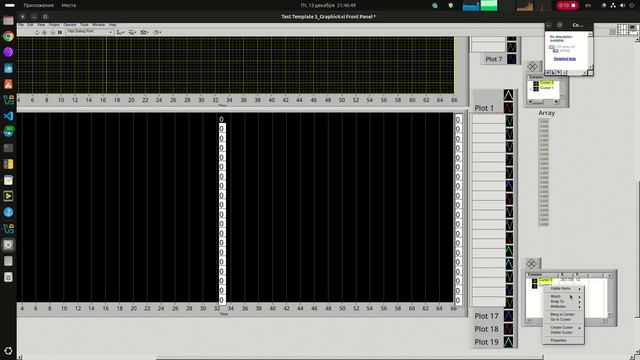Viewport: 640px width, 360px height.
Task: Open Приложения menu in top bar
Action: click(38, 5)
